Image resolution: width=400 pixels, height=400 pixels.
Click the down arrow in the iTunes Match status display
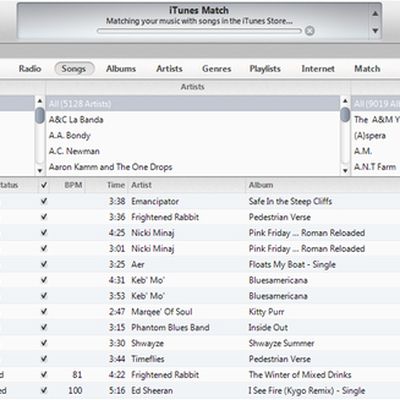(375, 31)
